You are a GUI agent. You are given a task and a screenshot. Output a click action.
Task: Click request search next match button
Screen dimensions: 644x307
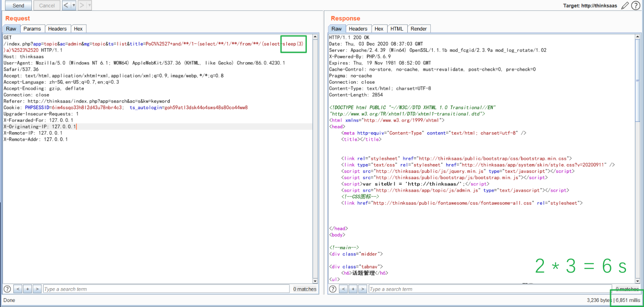coord(37,289)
